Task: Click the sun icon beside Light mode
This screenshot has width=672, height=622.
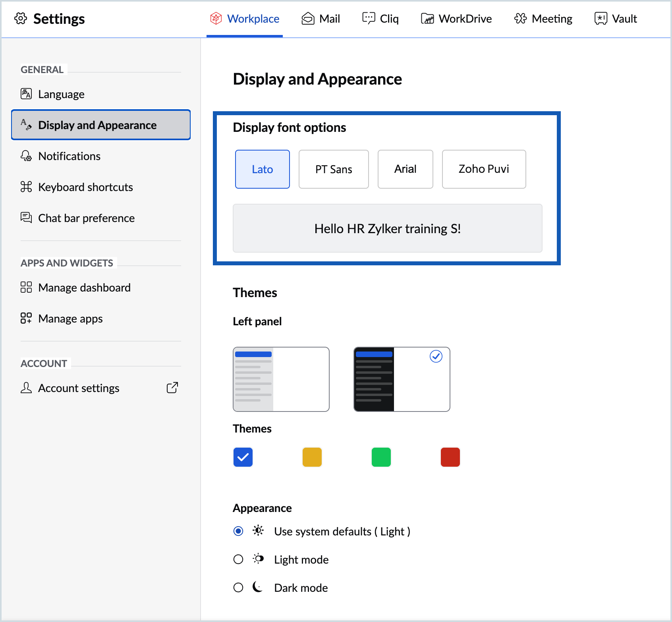Action: [x=258, y=559]
